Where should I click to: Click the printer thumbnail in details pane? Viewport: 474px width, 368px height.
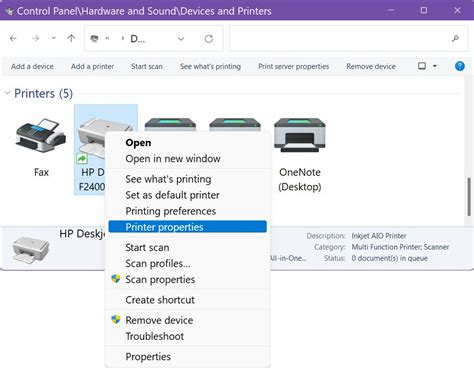[x=31, y=249]
